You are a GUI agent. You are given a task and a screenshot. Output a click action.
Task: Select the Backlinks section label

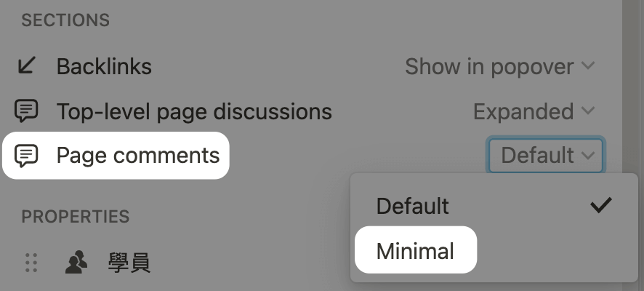(x=104, y=67)
